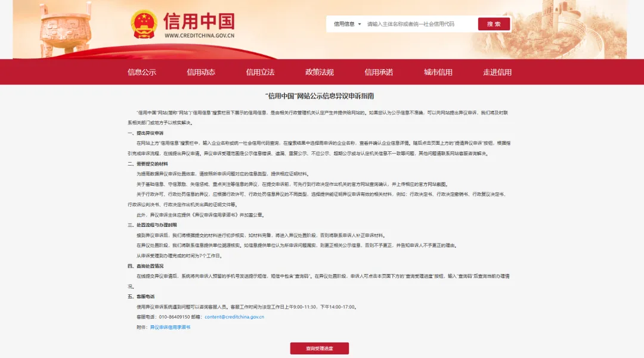This screenshot has width=644, height=358.
Task: Click the search input field for entity name
Action: [x=419, y=24]
